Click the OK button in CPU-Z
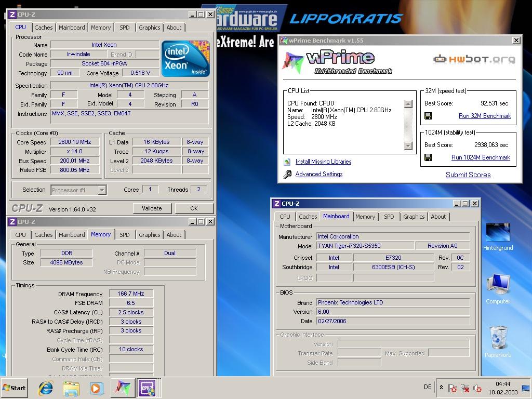Viewport: 532px width, 399px height. 194,208
